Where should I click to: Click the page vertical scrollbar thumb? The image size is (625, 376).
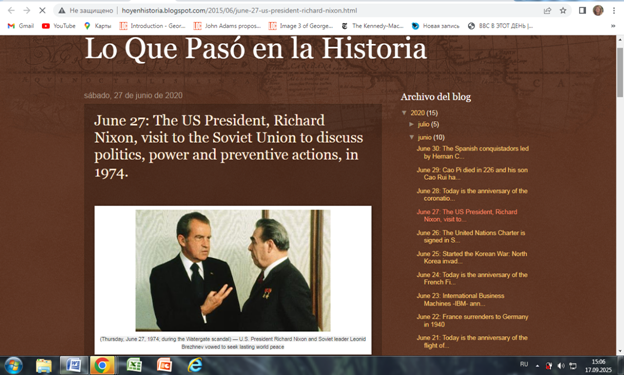(620, 72)
